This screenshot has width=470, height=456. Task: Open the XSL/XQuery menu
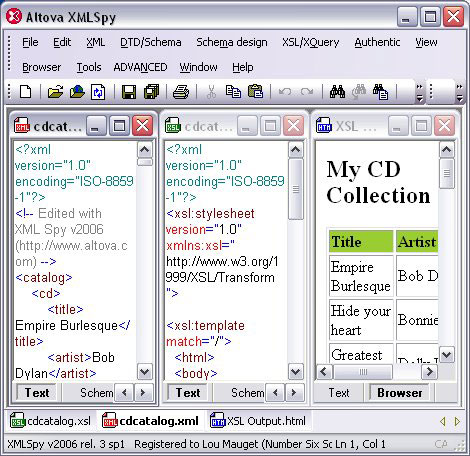[310, 42]
